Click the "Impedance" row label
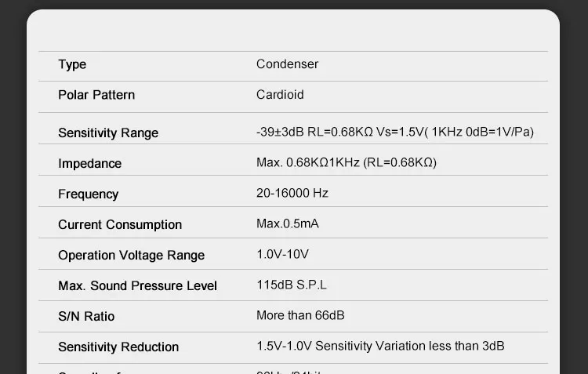The image size is (588, 374). coord(89,163)
